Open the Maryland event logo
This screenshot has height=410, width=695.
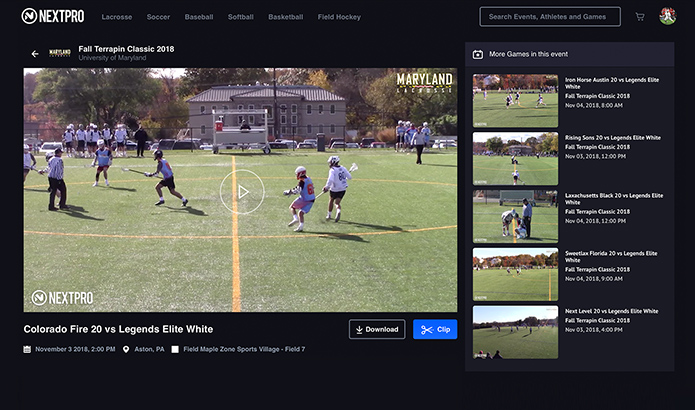(60, 53)
